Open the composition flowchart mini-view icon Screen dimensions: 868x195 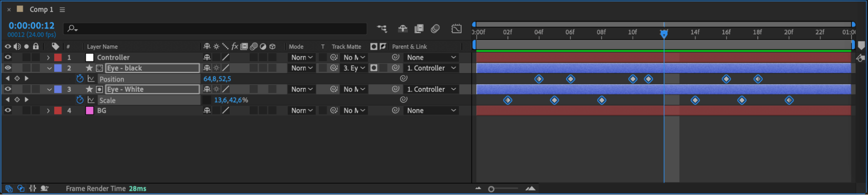[x=382, y=29]
